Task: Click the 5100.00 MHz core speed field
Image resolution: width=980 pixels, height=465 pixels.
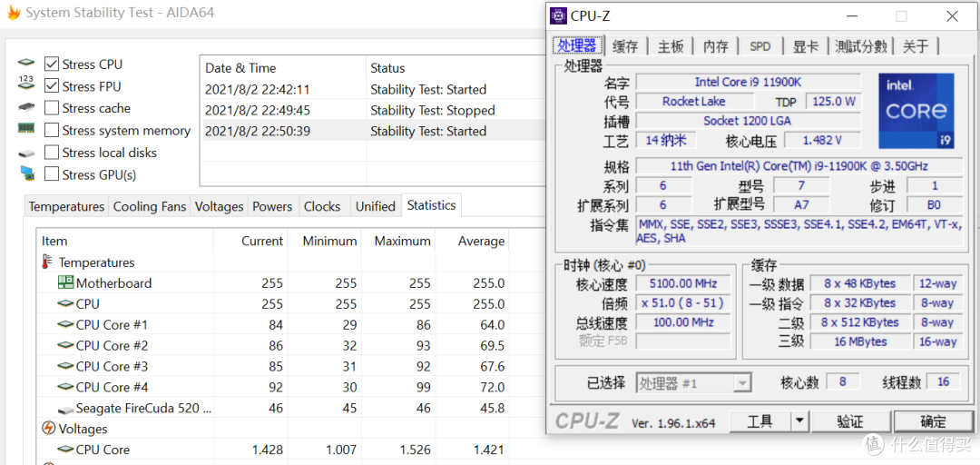Action: tap(682, 283)
